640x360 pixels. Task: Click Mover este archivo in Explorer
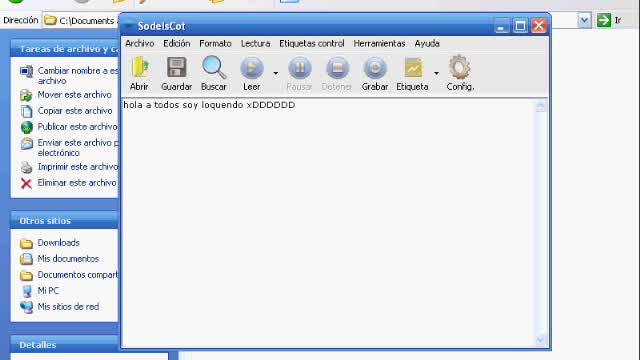(x=75, y=95)
